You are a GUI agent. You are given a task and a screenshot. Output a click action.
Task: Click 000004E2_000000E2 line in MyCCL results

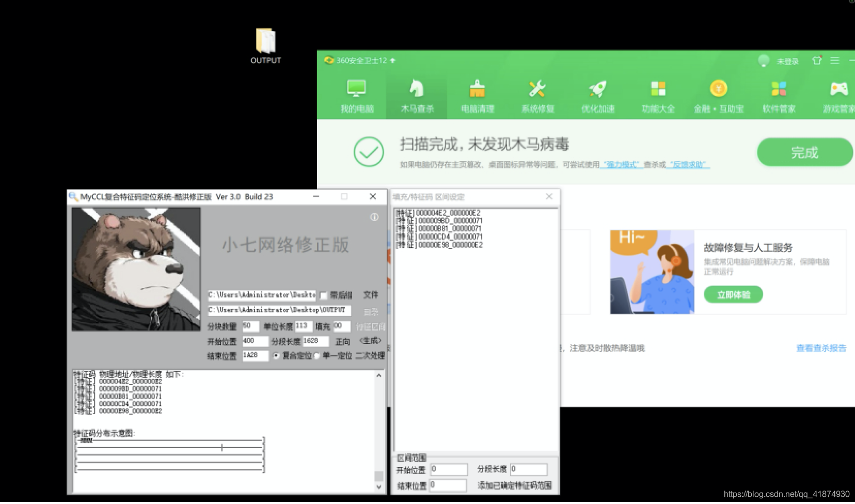click(x=118, y=382)
